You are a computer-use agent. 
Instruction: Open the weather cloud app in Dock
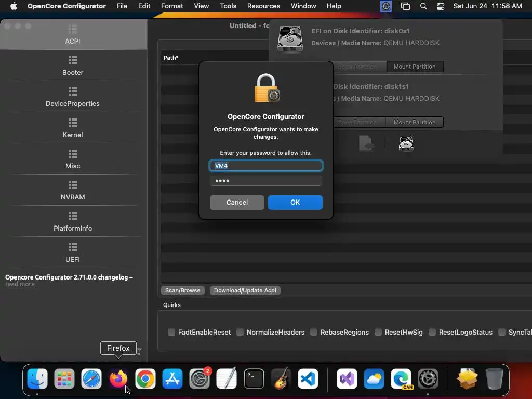click(374, 378)
